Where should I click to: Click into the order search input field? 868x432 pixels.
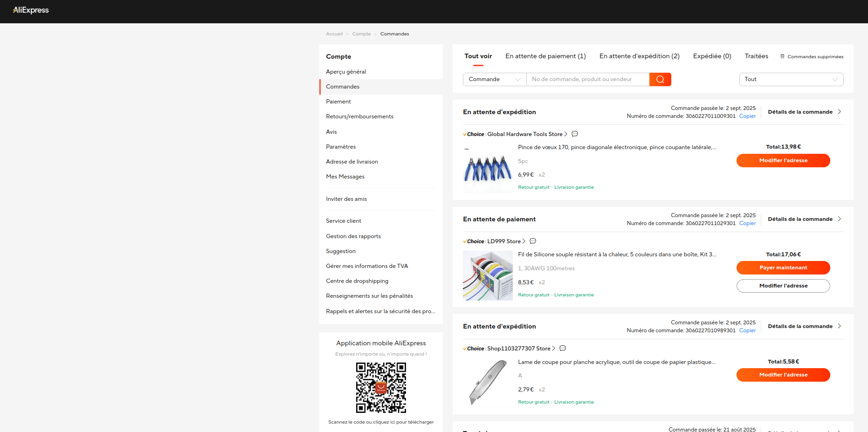pos(587,79)
